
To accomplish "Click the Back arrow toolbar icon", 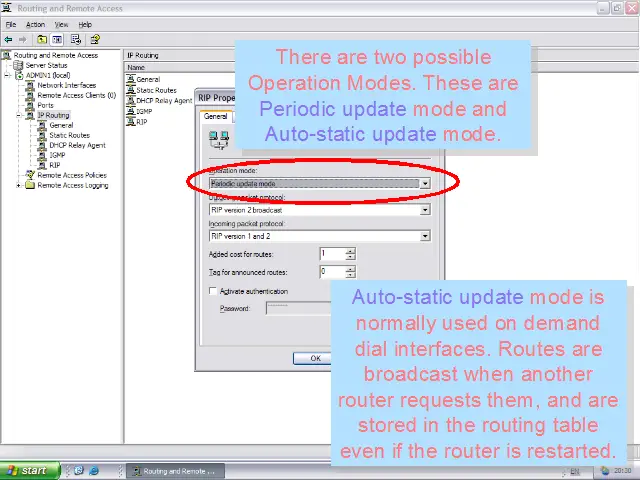I will 8,40.
